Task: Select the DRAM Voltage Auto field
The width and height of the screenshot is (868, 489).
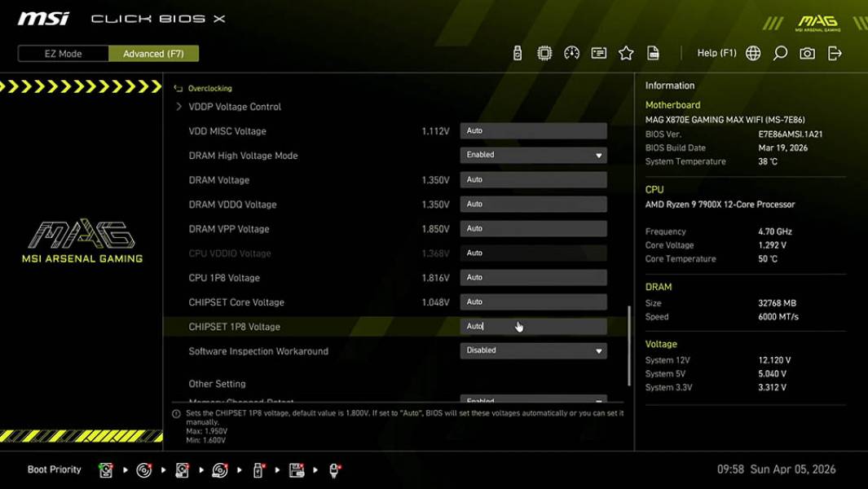Action: [x=532, y=179]
